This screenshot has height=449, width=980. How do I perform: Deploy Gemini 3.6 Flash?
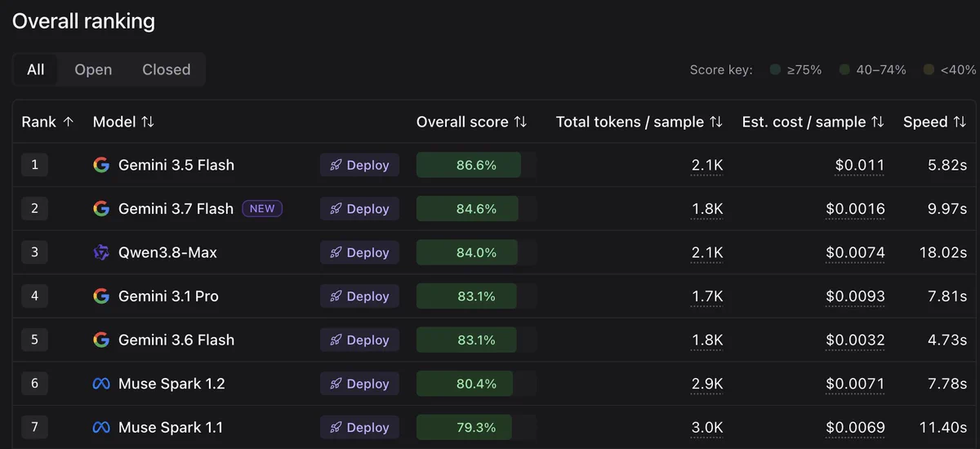click(x=359, y=340)
